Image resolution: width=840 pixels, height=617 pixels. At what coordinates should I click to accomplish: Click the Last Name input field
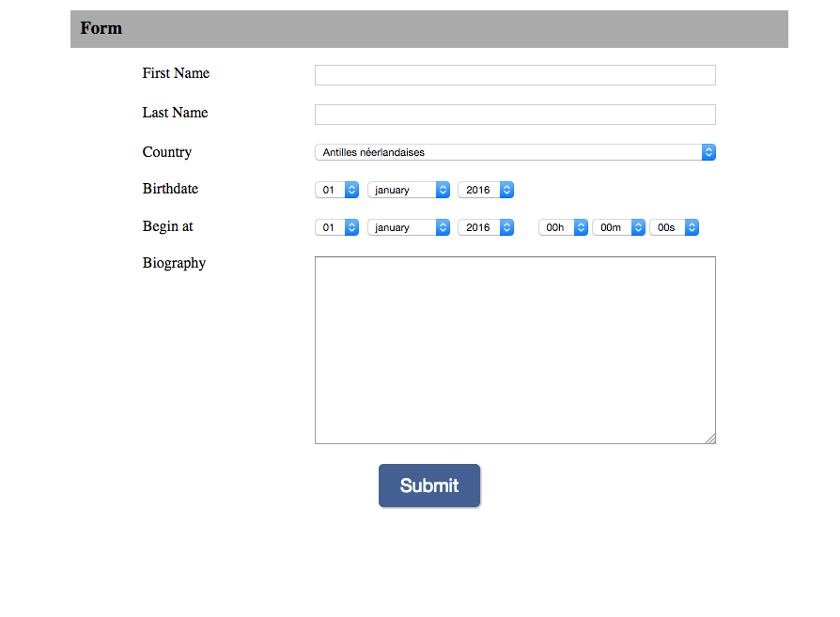tap(515, 115)
